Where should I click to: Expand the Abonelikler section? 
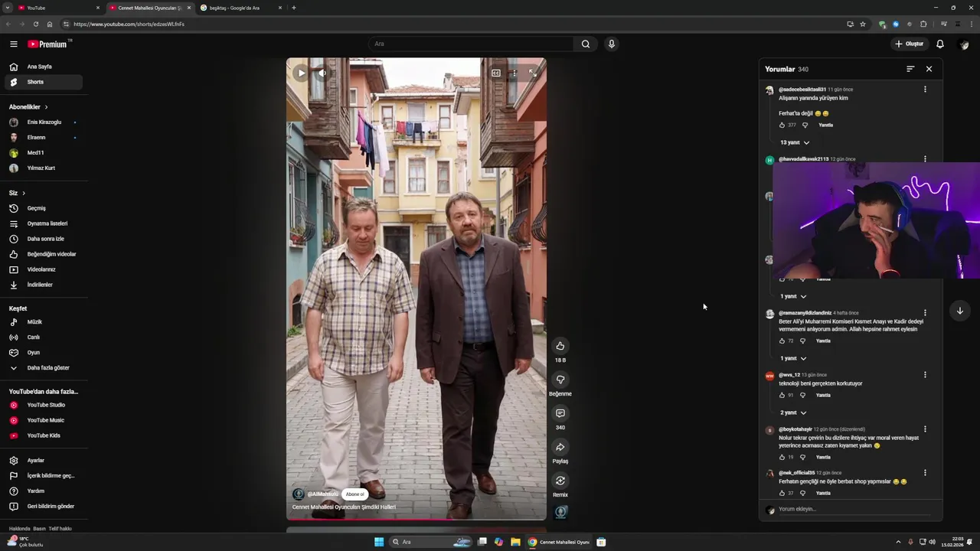(28, 107)
